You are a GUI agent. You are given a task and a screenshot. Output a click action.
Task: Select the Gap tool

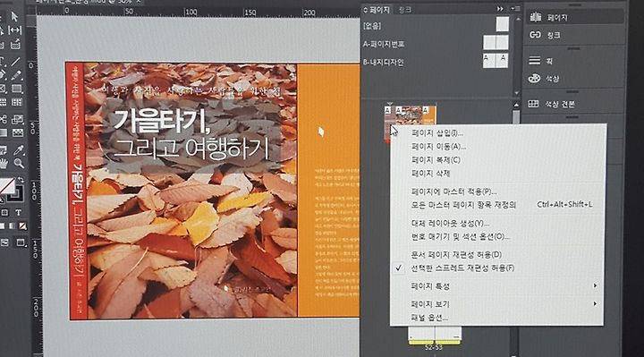tap(15, 30)
